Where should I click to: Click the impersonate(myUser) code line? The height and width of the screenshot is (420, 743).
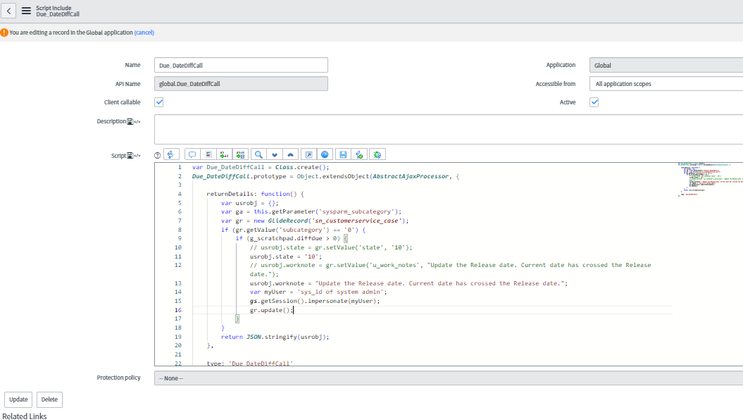[x=315, y=301]
